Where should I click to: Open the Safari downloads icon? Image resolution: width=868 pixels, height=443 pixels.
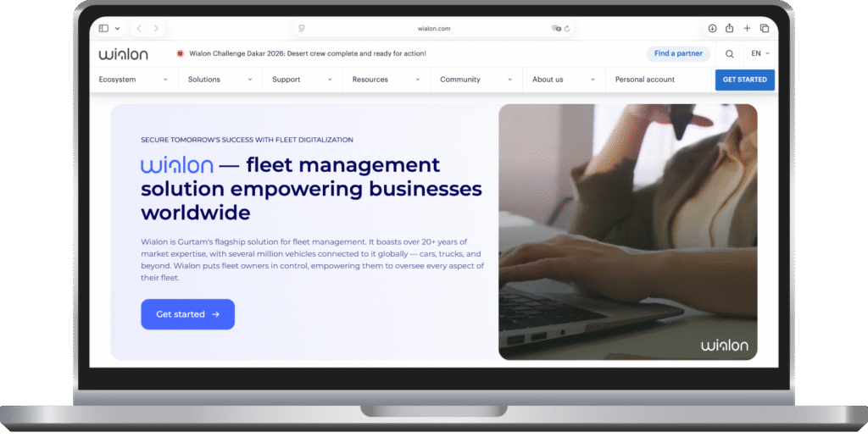[712, 28]
